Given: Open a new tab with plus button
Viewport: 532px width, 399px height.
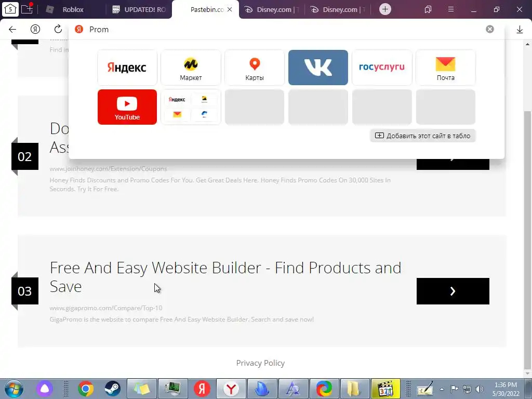Looking at the screenshot, I should tap(385, 9).
